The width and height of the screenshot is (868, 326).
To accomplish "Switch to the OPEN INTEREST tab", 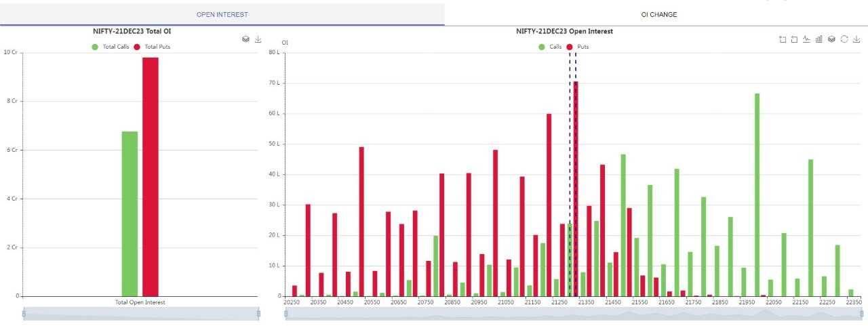I will point(222,14).
